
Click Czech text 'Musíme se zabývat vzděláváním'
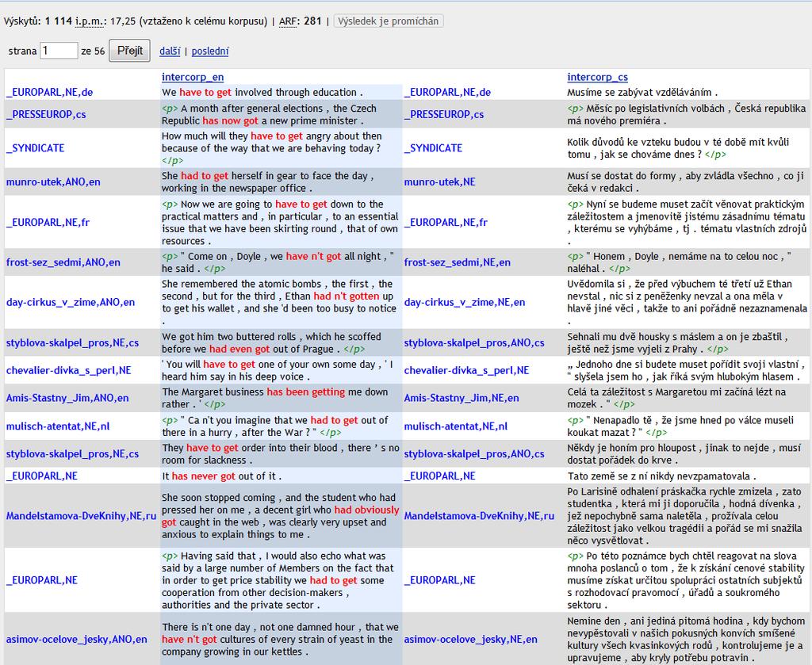click(x=640, y=93)
